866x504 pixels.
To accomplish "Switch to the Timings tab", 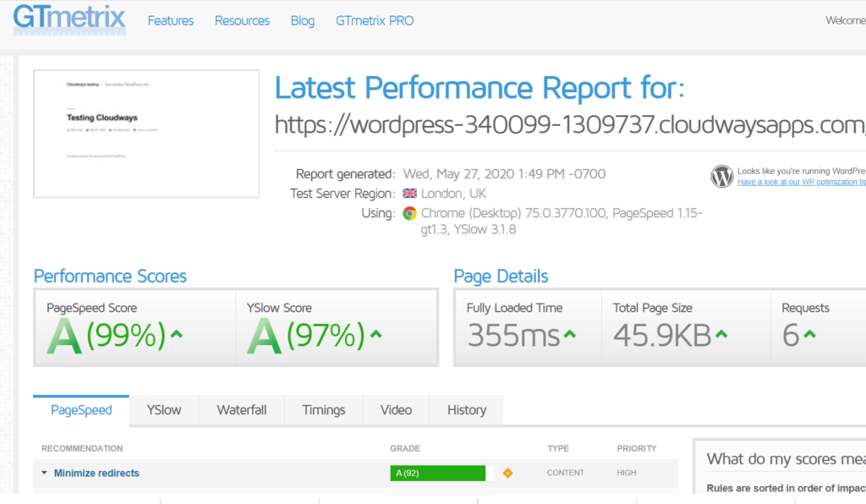I will (324, 410).
